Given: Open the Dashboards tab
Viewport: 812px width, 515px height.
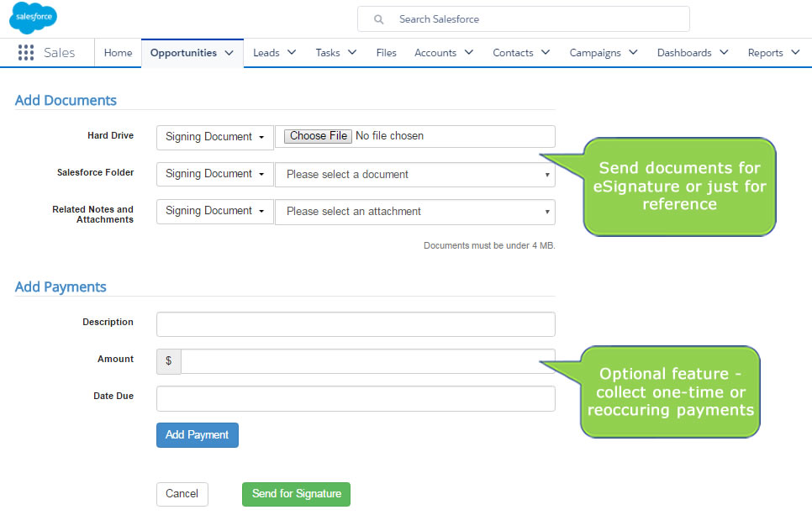Looking at the screenshot, I should point(684,53).
